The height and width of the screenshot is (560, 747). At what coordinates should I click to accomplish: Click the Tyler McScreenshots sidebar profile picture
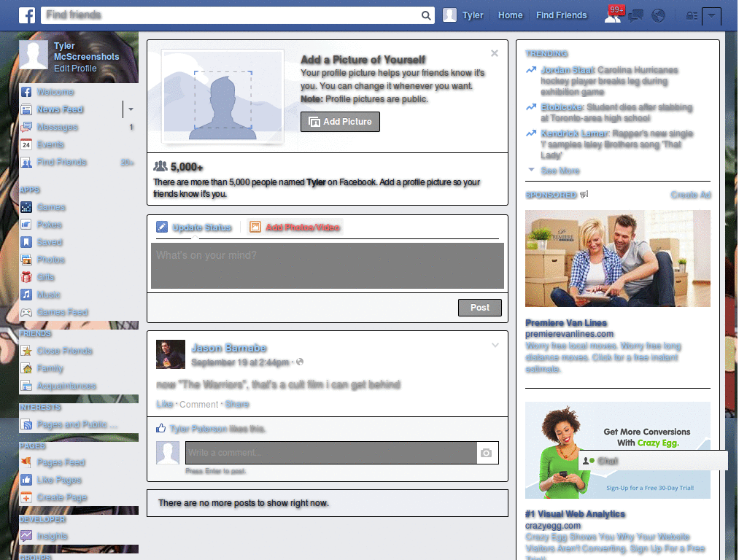tap(34, 54)
